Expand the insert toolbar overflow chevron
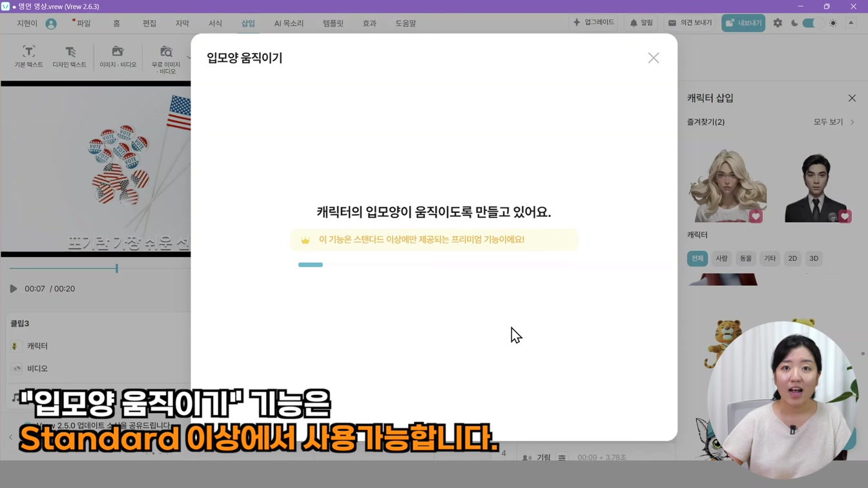The image size is (868, 488). point(189,57)
